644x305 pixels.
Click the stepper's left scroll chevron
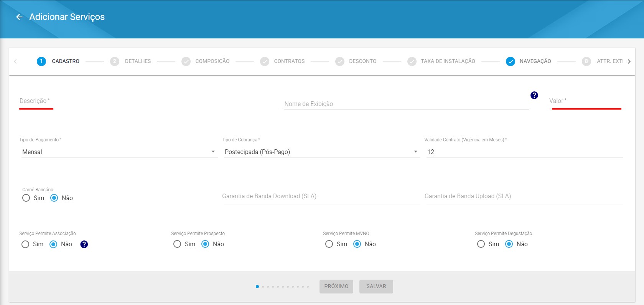pyautogui.click(x=15, y=61)
